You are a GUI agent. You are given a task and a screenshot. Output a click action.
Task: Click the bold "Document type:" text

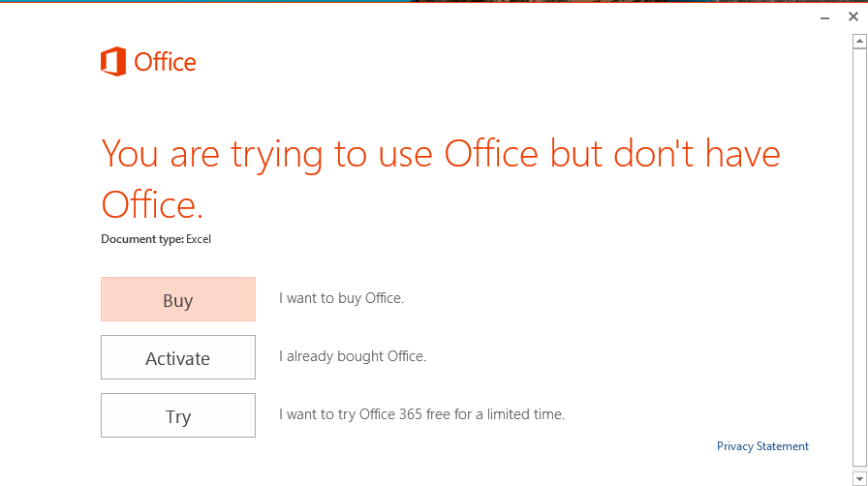(141, 239)
